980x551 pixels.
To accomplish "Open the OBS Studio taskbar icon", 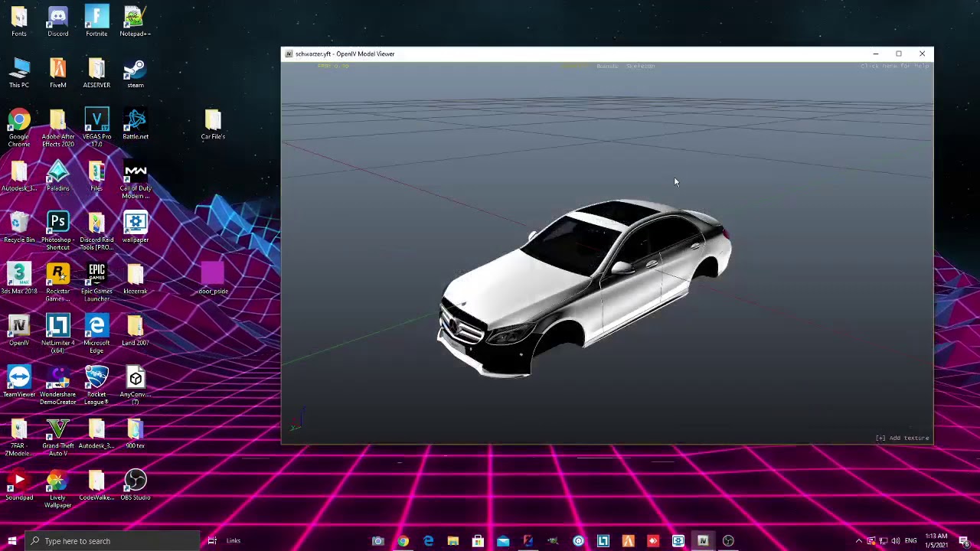I will (x=728, y=541).
